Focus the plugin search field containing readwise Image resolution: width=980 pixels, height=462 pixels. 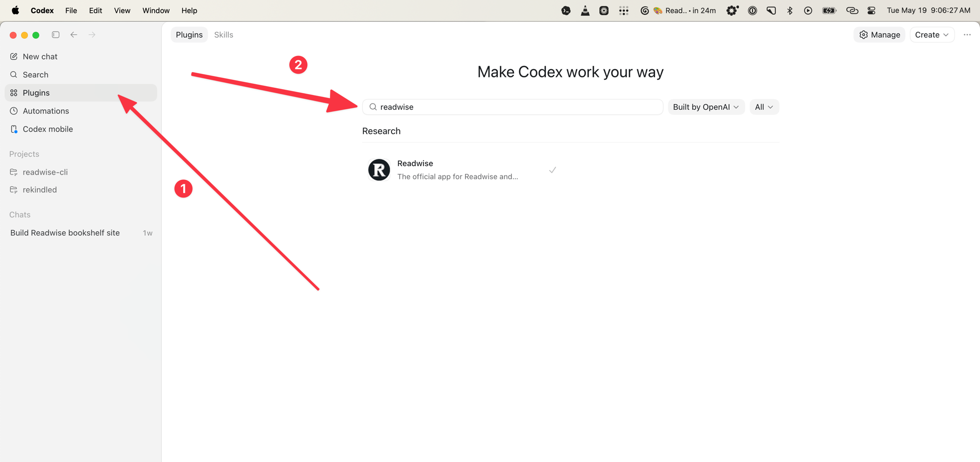click(513, 107)
